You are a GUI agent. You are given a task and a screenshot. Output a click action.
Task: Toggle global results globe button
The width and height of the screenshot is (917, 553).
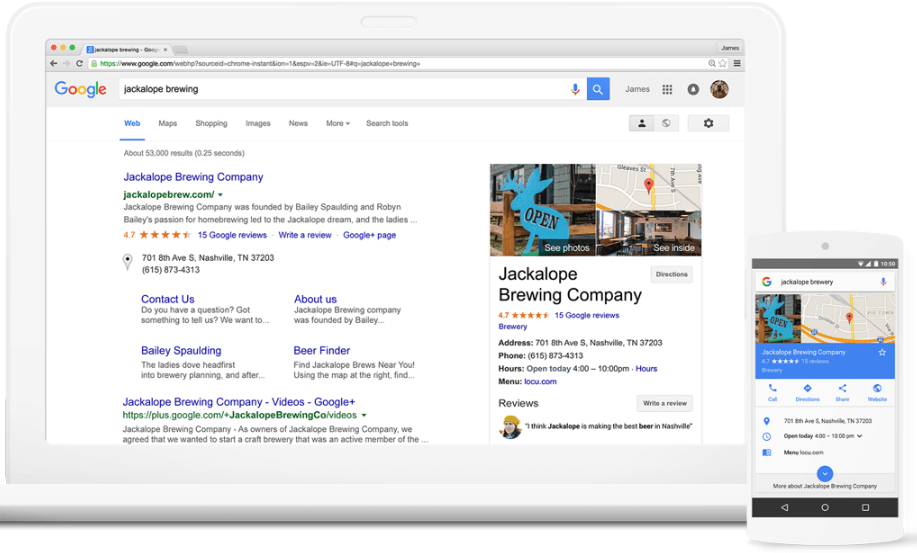[x=666, y=123]
